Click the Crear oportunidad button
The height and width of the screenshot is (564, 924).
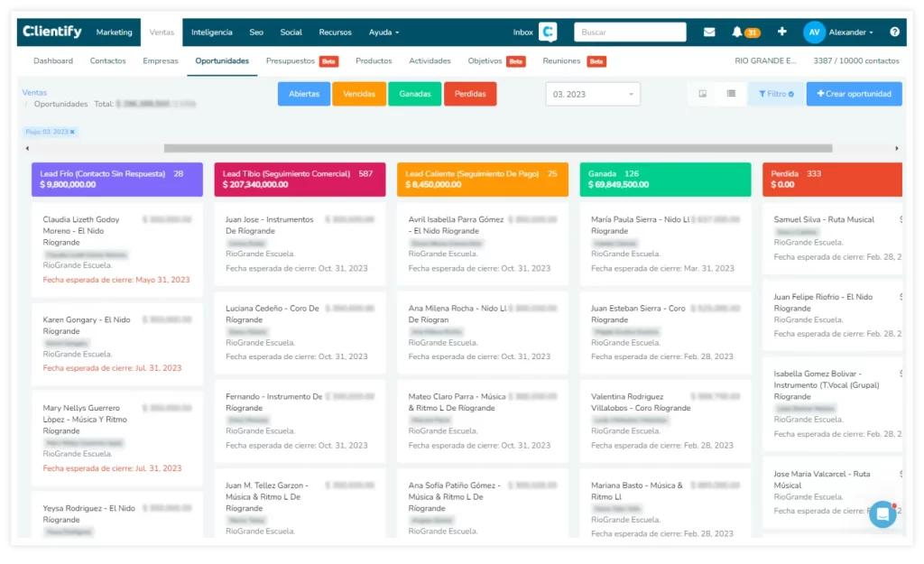click(x=854, y=94)
